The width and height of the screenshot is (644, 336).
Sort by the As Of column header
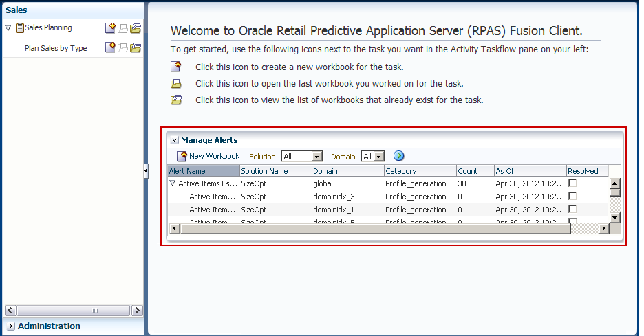(x=530, y=171)
